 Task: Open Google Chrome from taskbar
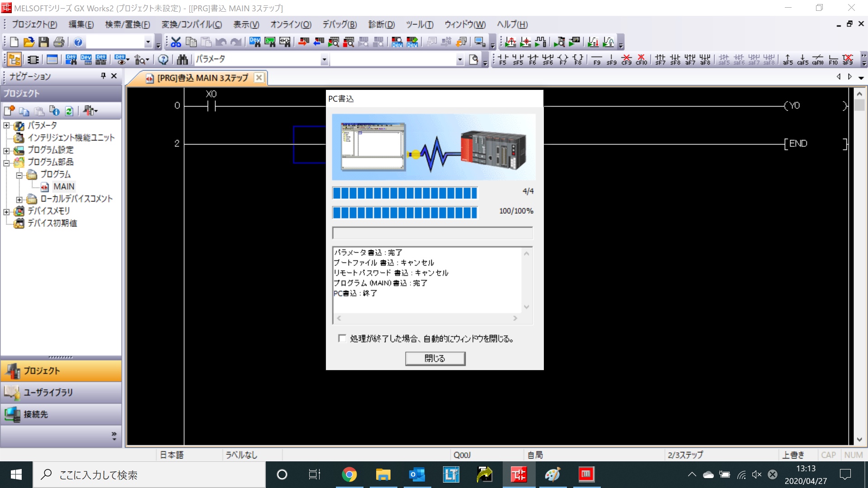[x=349, y=474]
